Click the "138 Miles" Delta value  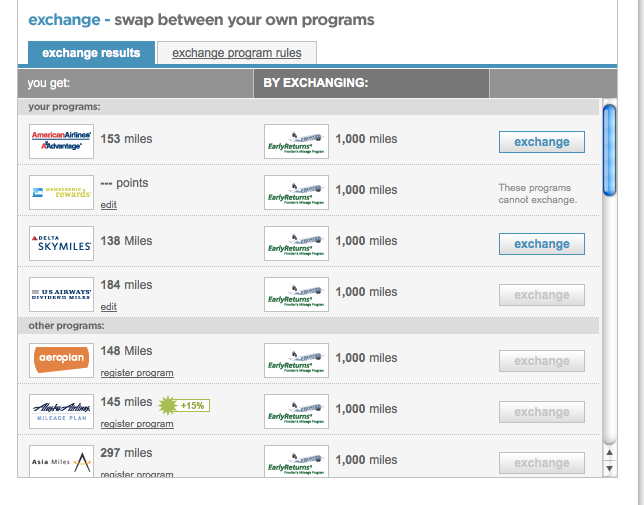(x=126, y=241)
